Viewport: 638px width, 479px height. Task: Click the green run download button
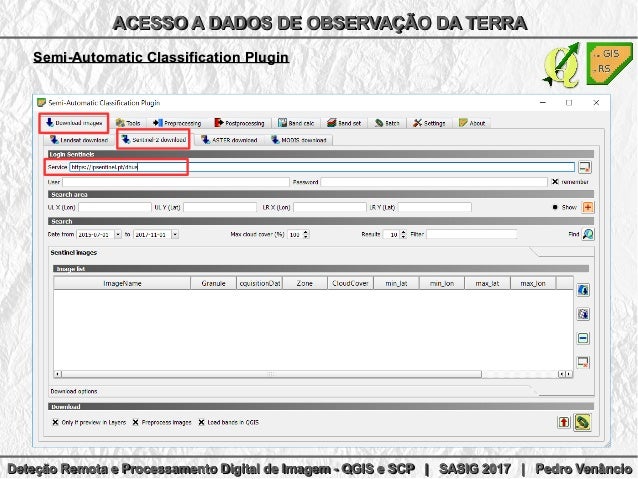583,422
